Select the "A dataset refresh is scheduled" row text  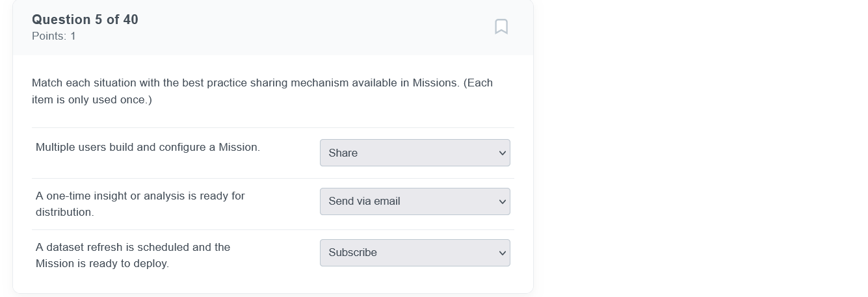[133, 248]
